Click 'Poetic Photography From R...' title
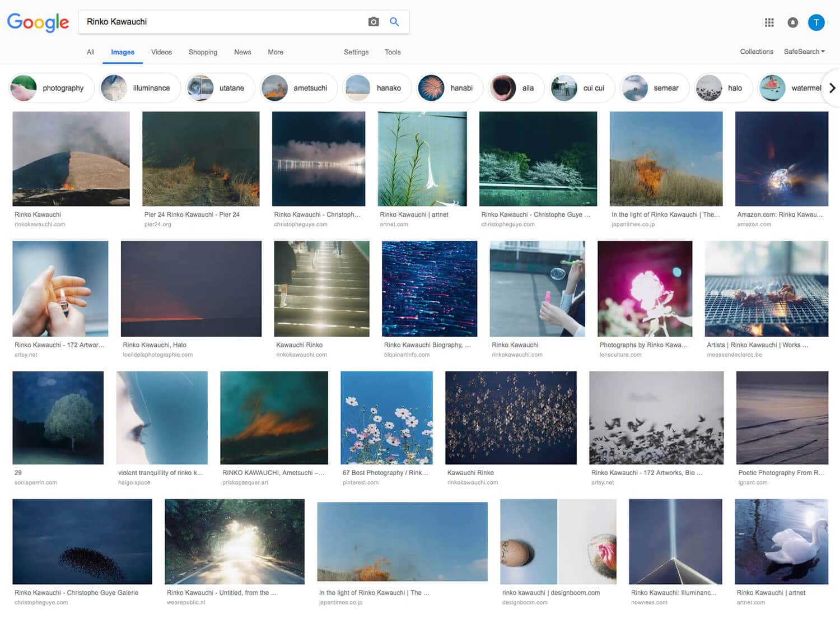The width and height of the screenshot is (840, 619). click(x=781, y=473)
